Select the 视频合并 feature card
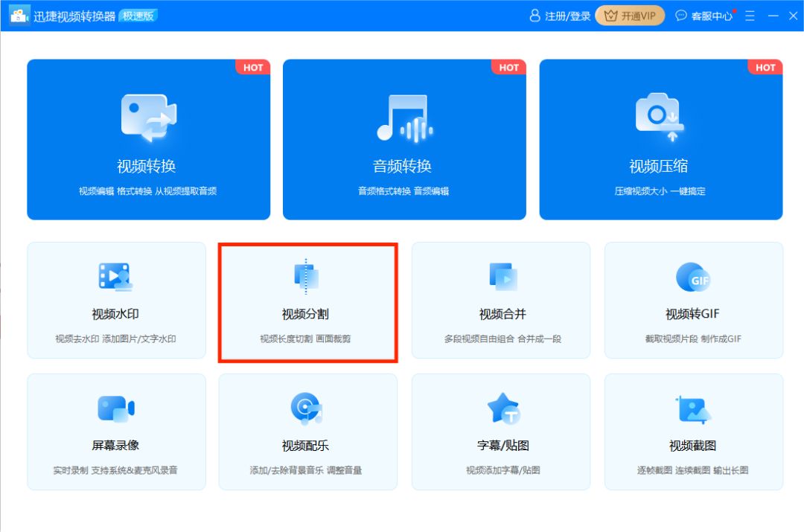 coord(500,300)
